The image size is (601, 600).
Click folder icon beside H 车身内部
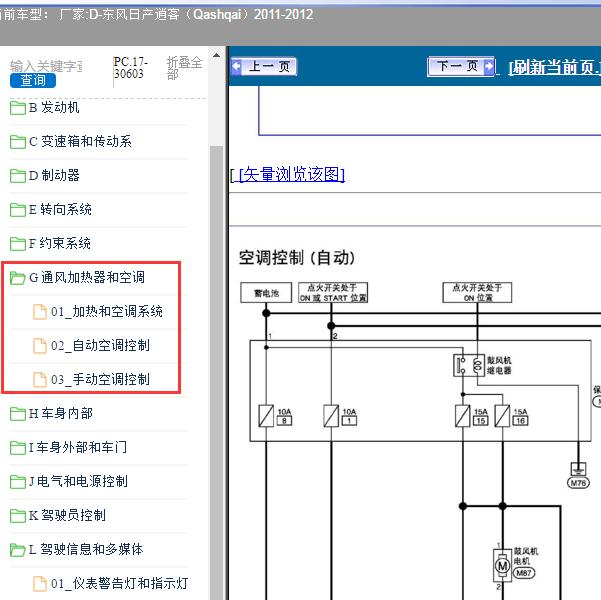[18, 414]
